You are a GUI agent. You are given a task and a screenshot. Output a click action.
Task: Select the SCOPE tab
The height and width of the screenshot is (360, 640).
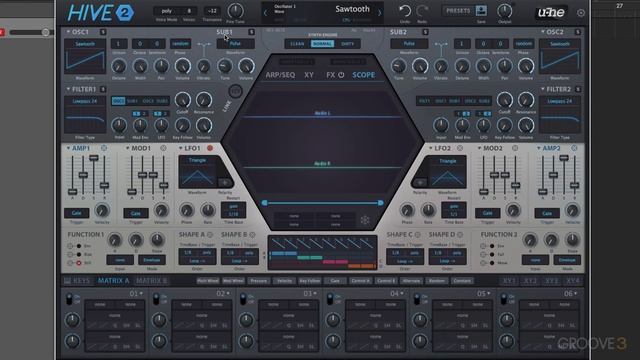364,75
